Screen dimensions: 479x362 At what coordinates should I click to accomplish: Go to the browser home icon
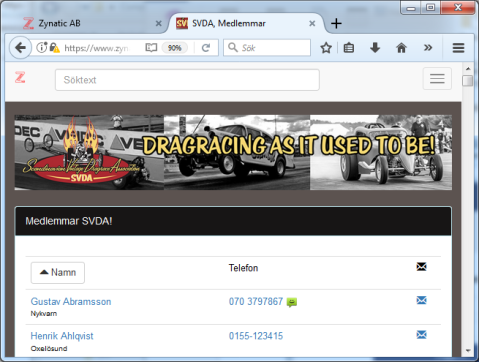click(401, 48)
